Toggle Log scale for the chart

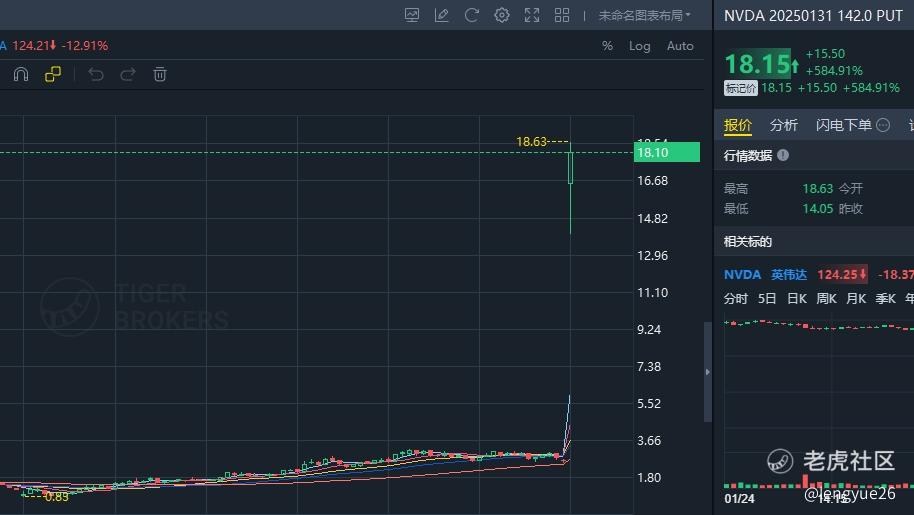tap(639, 46)
